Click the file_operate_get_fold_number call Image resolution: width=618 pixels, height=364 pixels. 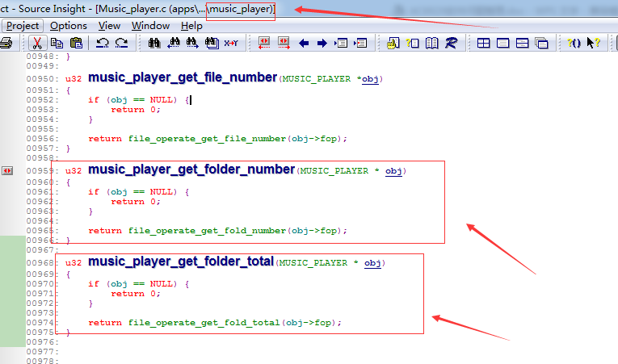pos(207,231)
